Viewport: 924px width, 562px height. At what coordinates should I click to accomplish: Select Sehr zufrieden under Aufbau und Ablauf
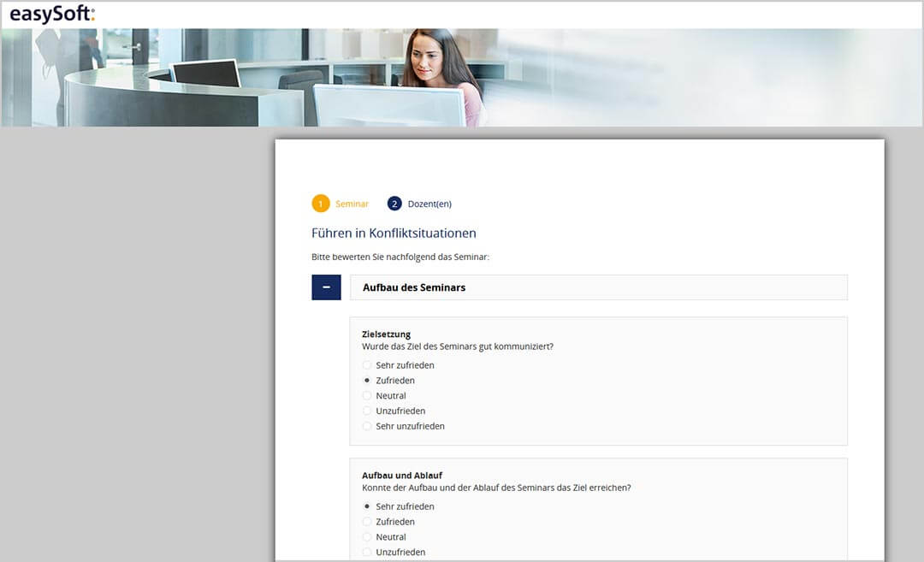(366, 506)
